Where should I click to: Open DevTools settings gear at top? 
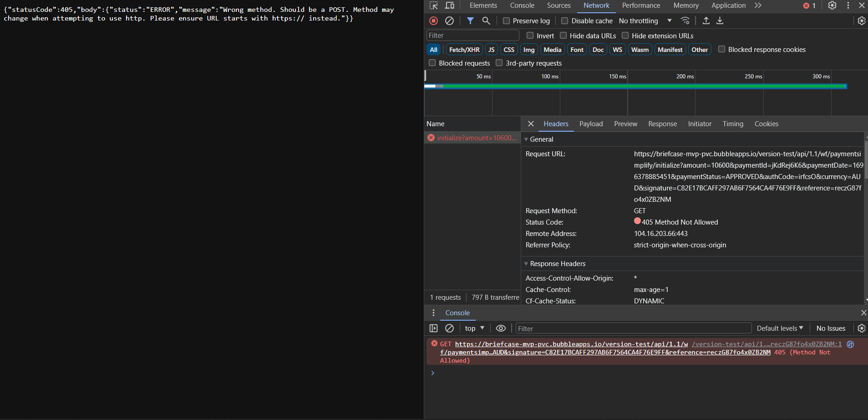point(832,5)
